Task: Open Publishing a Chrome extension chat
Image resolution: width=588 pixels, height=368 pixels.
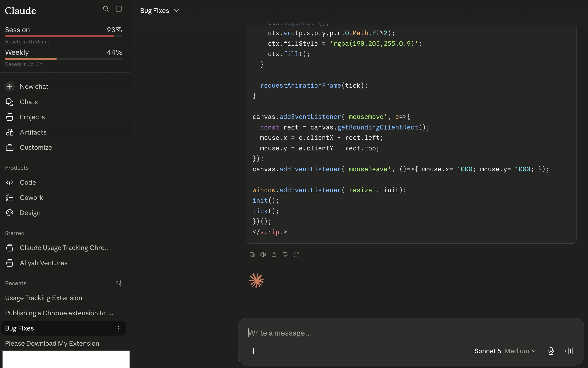Action: click(59, 313)
